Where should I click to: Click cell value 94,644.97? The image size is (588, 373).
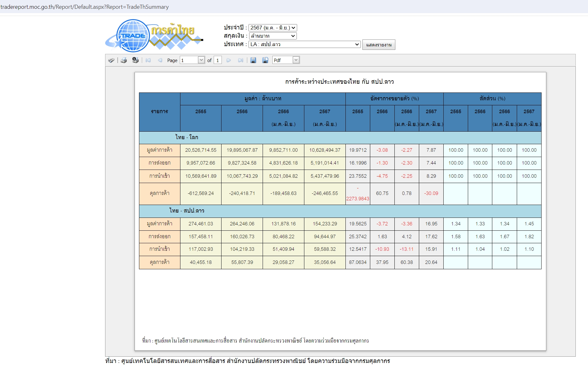coord(325,237)
